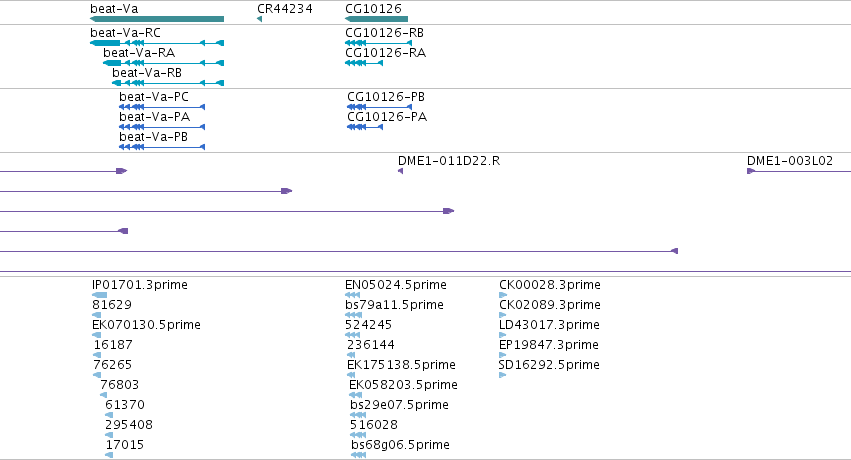
Task: Click the EK070130.5prime EST label
Action: [147, 325]
